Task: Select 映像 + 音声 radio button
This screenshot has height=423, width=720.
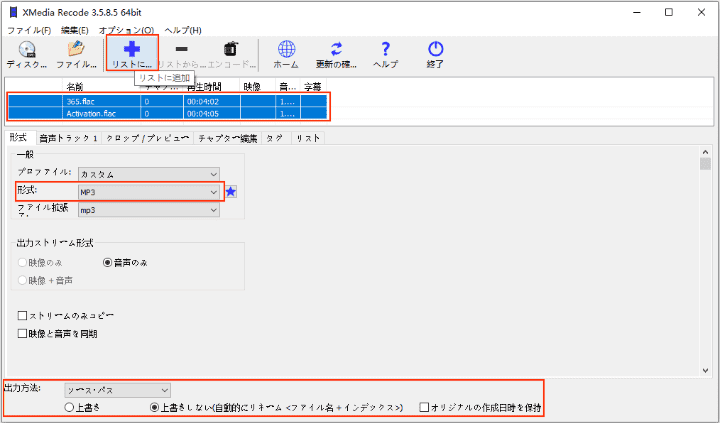Action: 22,280
